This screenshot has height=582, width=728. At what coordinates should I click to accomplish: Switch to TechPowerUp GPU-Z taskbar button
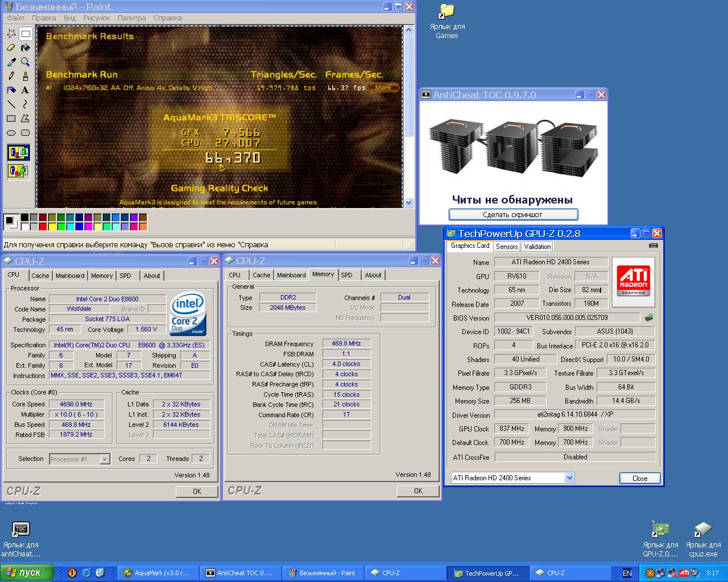click(487, 573)
